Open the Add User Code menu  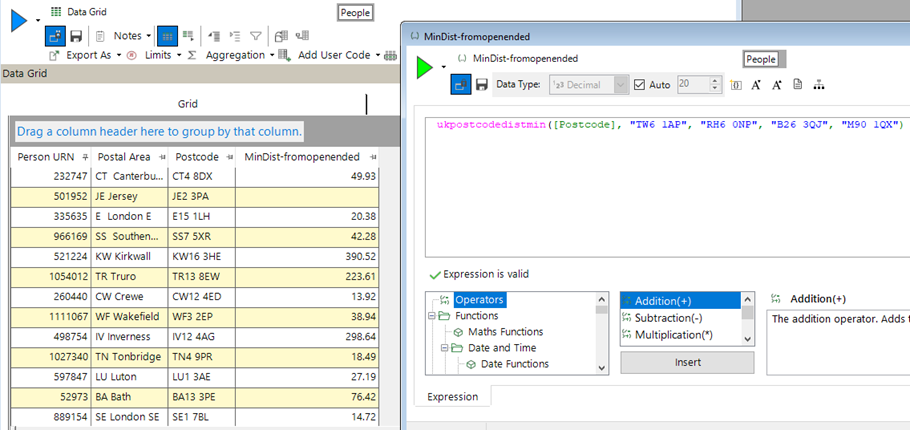coord(334,55)
